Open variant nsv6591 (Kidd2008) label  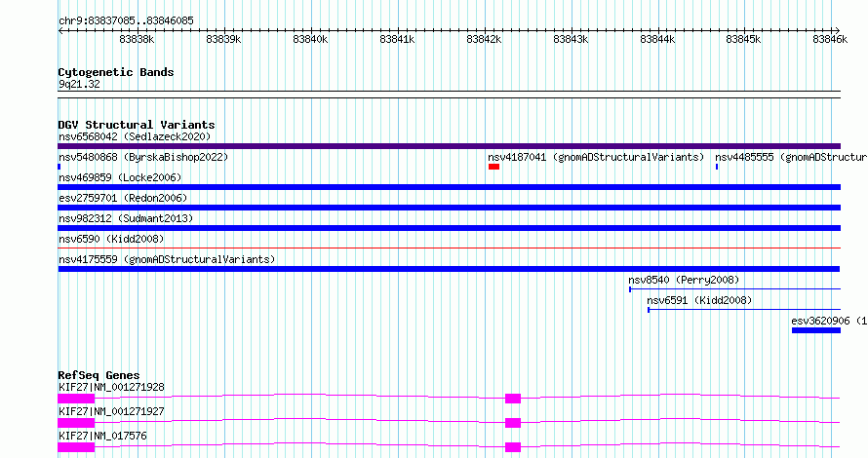click(699, 300)
